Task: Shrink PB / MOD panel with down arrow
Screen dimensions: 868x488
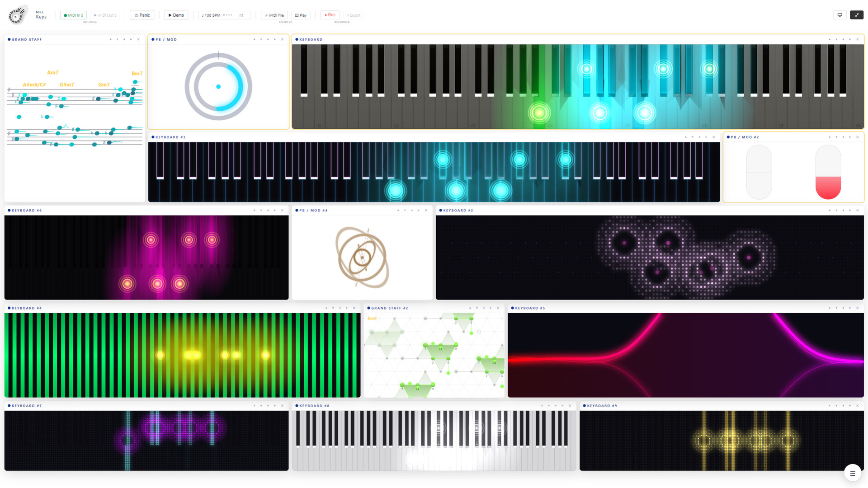Action: (x=261, y=39)
